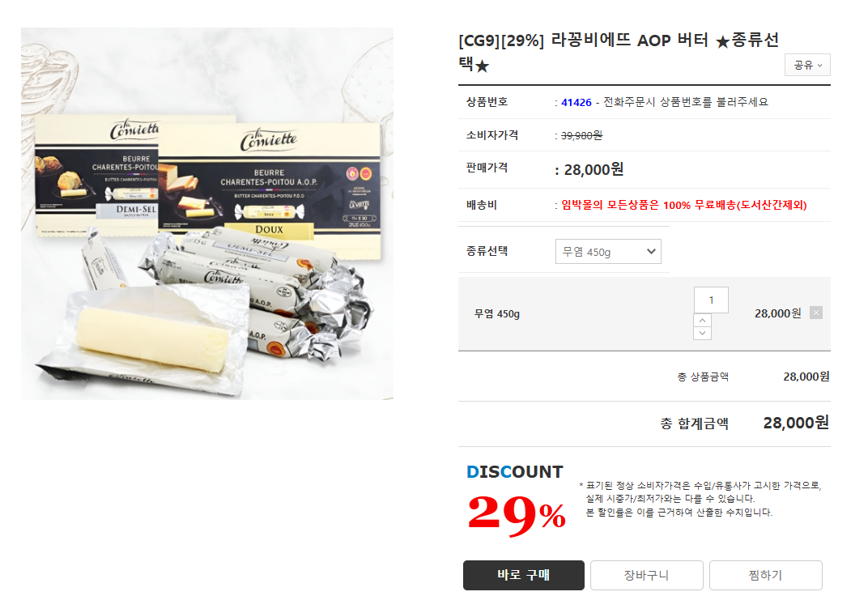868x613 pixels.
Task: Add item with the 장바구니 cart button
Action: pyautogui.click(x=647, y=575)
